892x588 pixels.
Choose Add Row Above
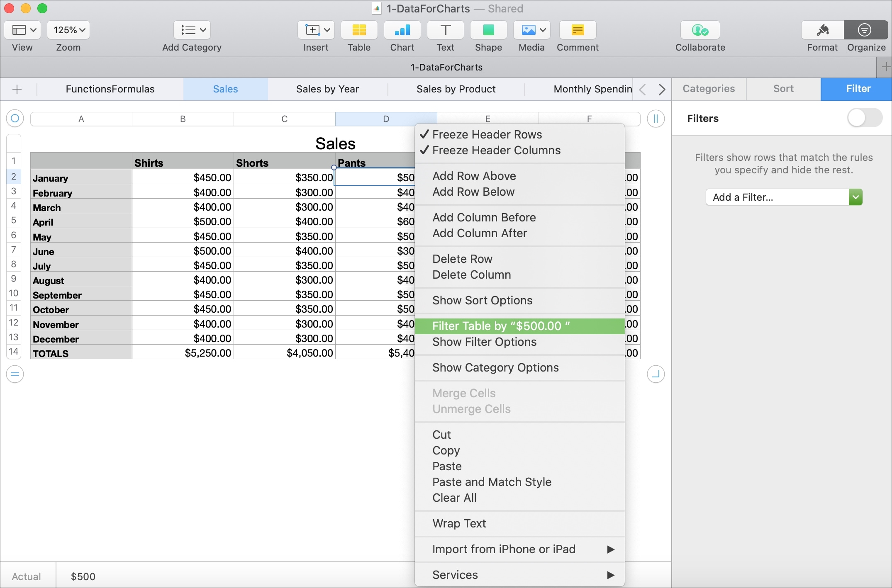pyautogui.click(x=519, y=176)
